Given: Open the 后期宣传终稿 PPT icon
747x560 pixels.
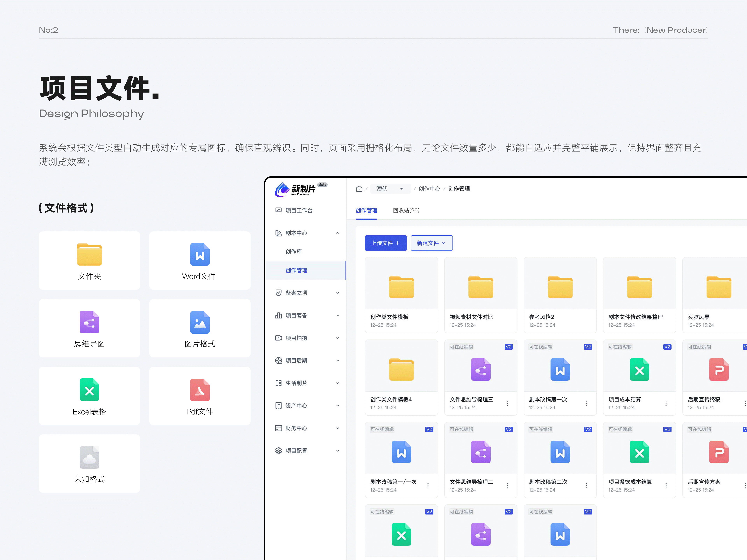Looking at the screenshot, I should 719,369.
